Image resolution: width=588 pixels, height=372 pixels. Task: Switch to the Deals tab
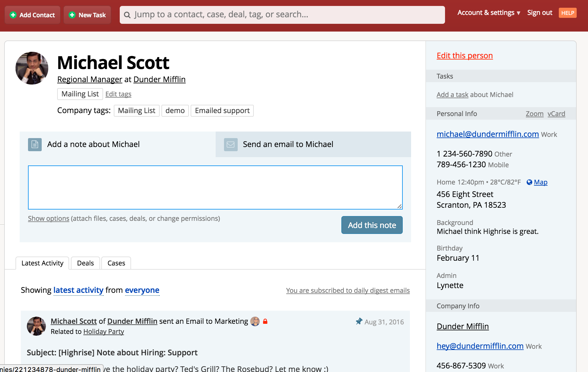pyautogui.click(x=85, y=263)
